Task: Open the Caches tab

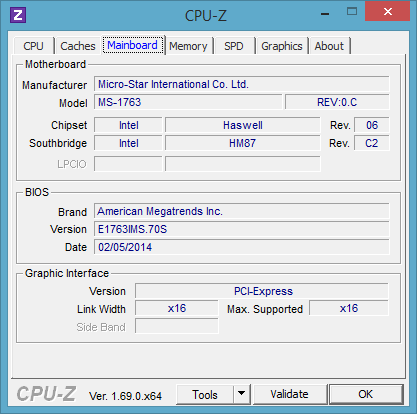Action: click(x=78, y=46)
